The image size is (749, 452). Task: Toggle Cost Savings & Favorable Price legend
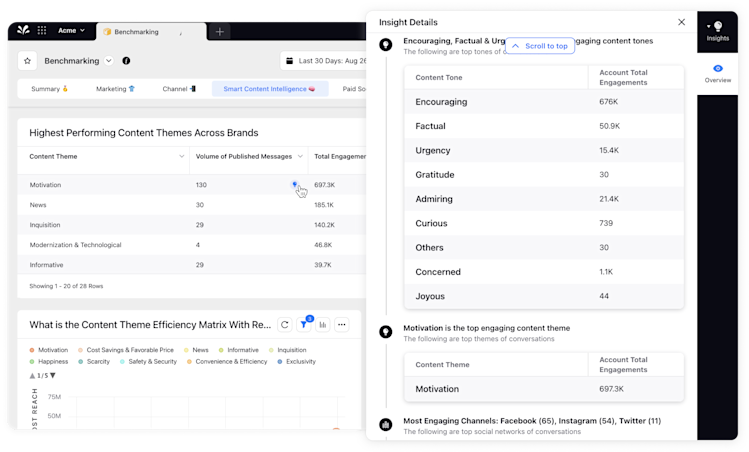(x=126, y=350)
